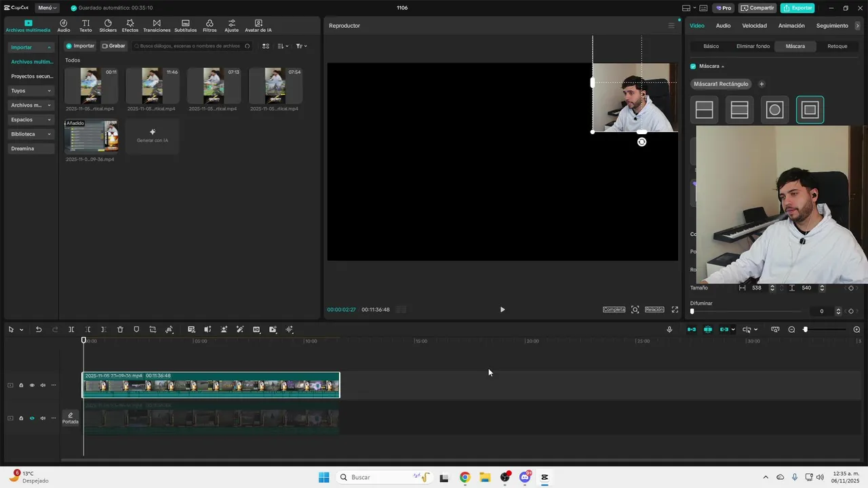This screenshot has height=488, width=868.
Task: Select the mirror double-line mask shape
Action: [x=740, y=110]
